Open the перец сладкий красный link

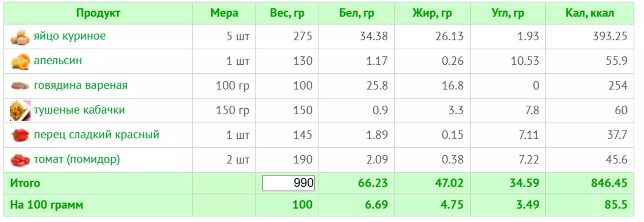[x=96, y=134]
